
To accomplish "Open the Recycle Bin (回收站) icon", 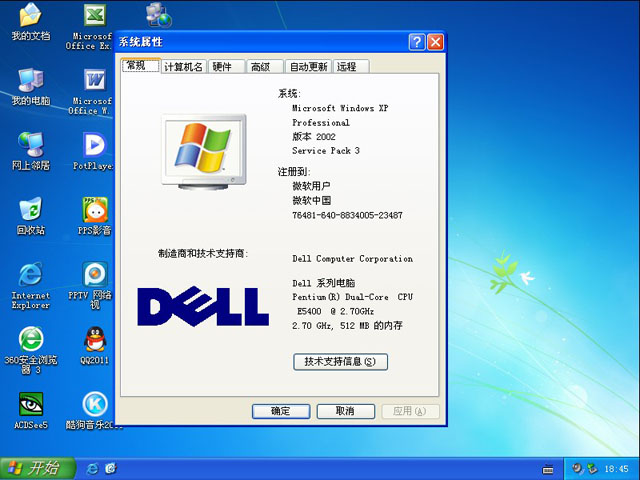I will (31, 216).
